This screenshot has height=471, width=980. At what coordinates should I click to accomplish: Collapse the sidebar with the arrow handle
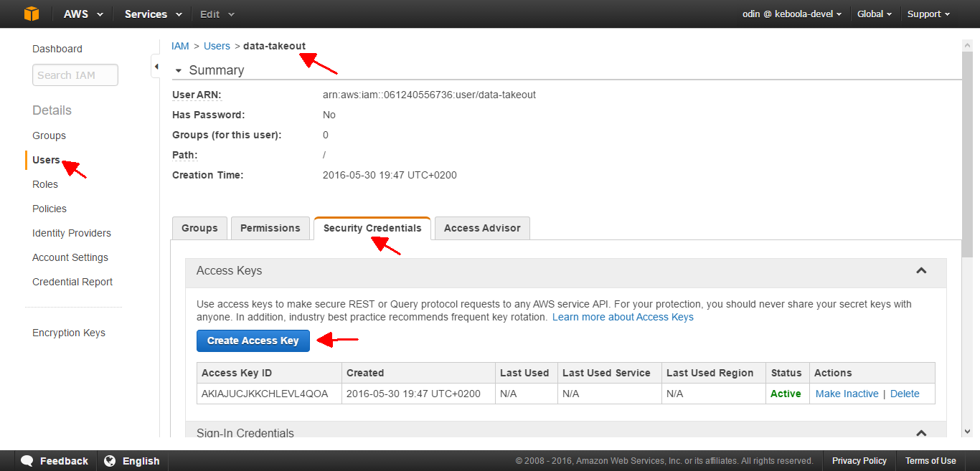click(x=156, y=67)
